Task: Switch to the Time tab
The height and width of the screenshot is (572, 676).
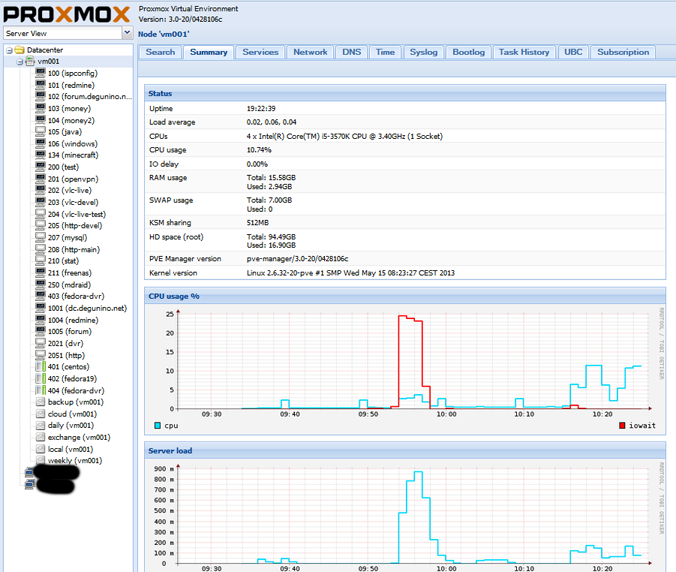Action: point(385,52)
